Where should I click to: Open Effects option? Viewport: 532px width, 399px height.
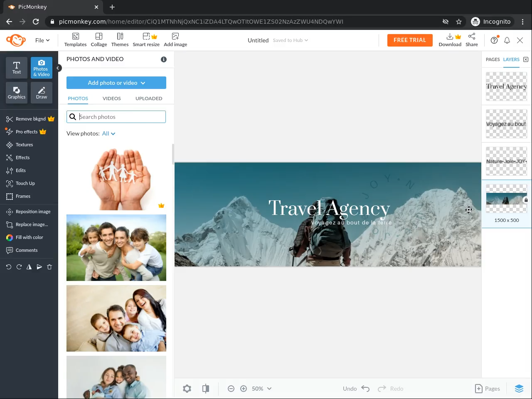coord(18,158)
